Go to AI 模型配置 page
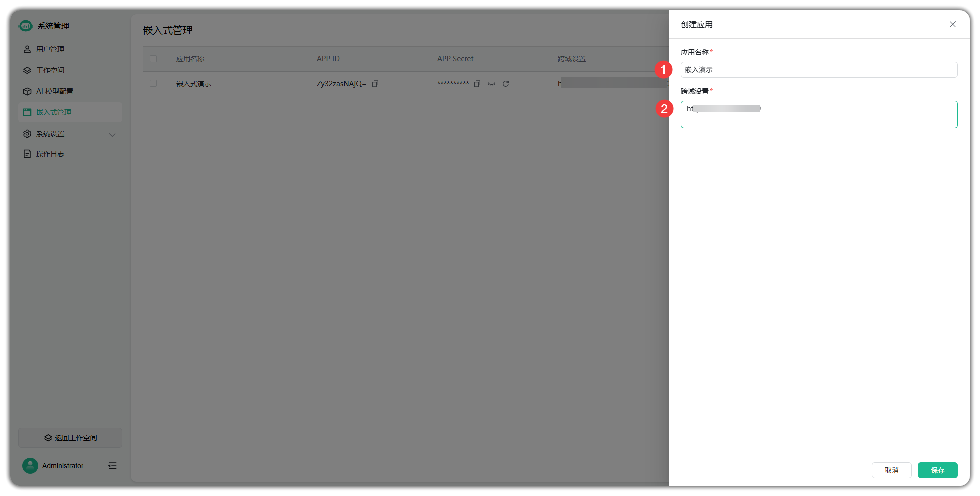The width and height of the screenshot is (980, 496). pyautogui.click(x=54, y=91)
